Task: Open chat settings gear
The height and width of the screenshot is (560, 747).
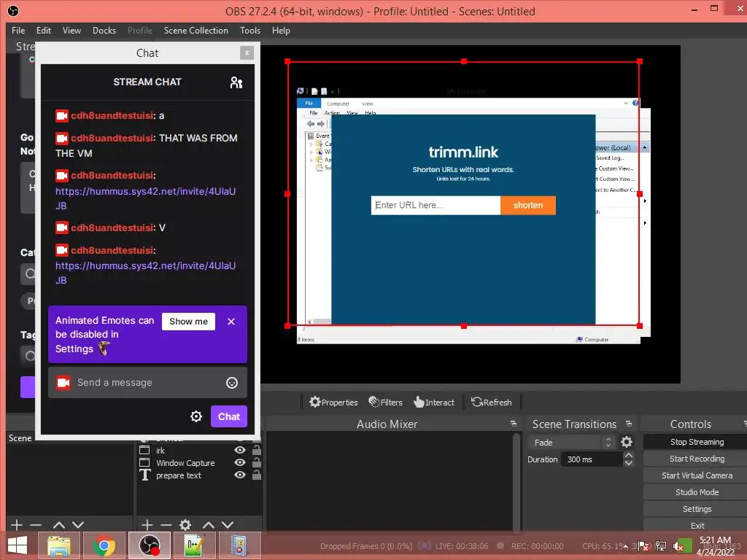Action: coord(196,416)
